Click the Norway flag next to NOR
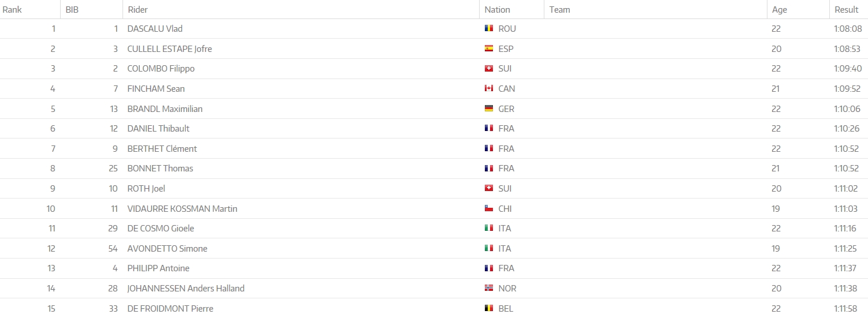This screenshot has width=868, height=318. (489, 288)
